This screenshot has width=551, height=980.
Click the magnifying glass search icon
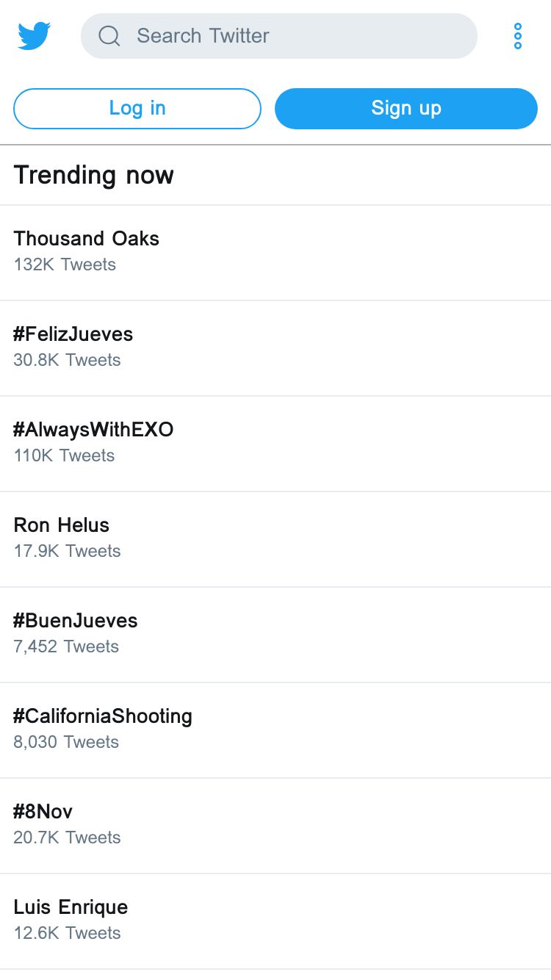[x=109, y=36]
